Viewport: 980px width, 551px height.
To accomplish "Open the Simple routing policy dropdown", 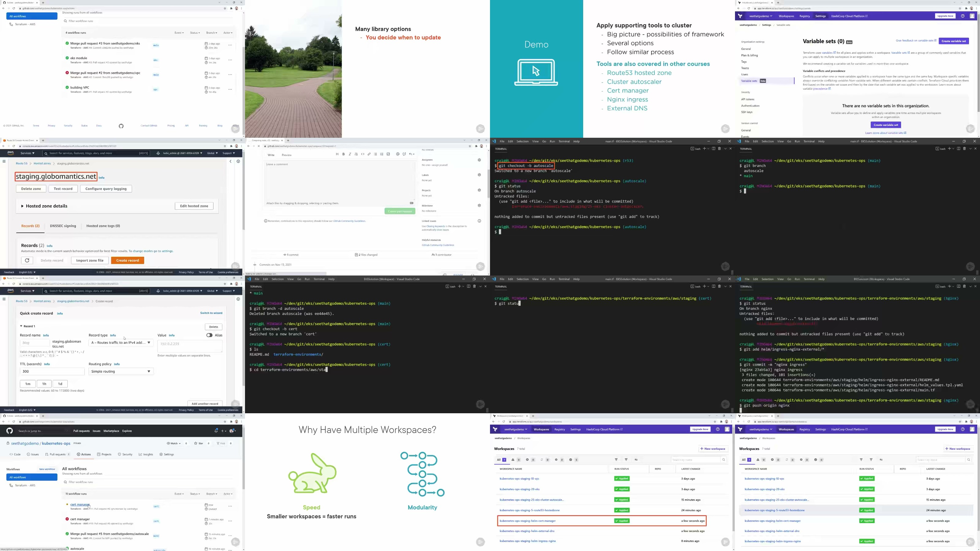I will click(121, 372).
